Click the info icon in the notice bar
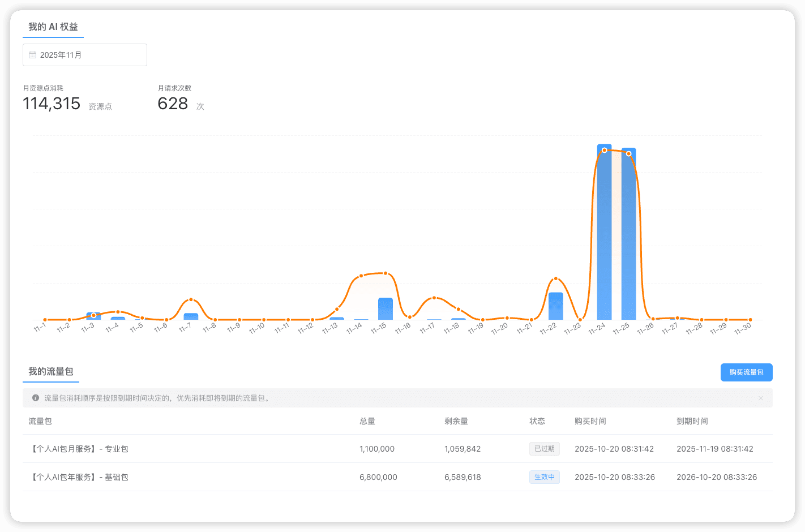 [x=36, y=398]
